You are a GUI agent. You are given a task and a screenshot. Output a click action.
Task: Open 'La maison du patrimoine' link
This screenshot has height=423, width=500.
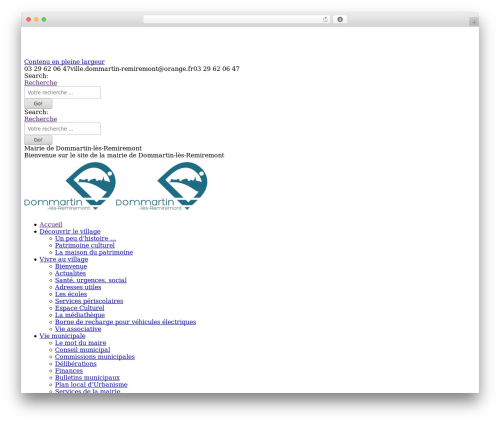point(94,253)
